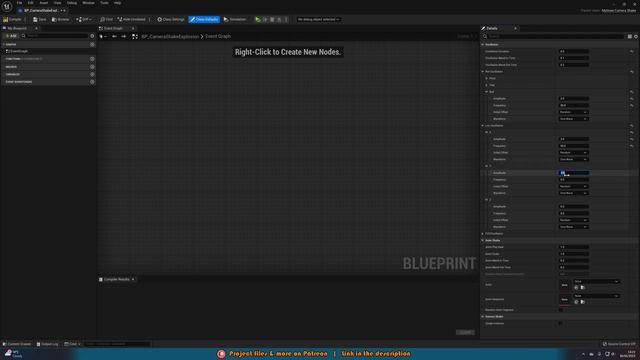Select the Event Graph tab
Screen dimensions: 640x360
coord(113,28)
